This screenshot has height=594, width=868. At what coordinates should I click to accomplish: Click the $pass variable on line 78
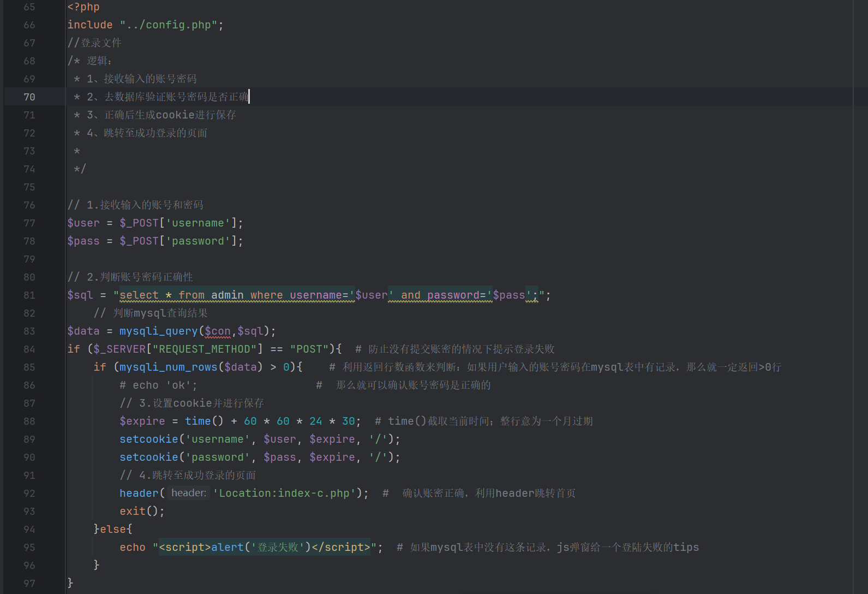tap(83, 241)
